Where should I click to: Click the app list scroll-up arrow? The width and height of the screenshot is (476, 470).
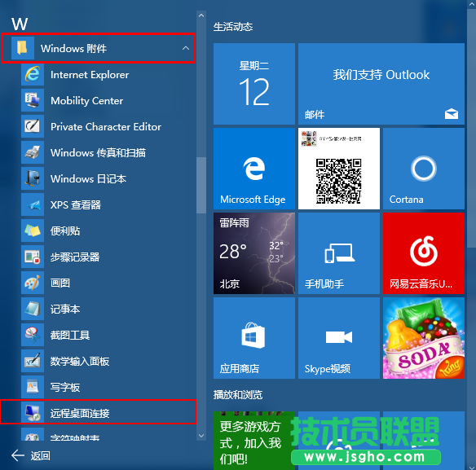[201, 15]
